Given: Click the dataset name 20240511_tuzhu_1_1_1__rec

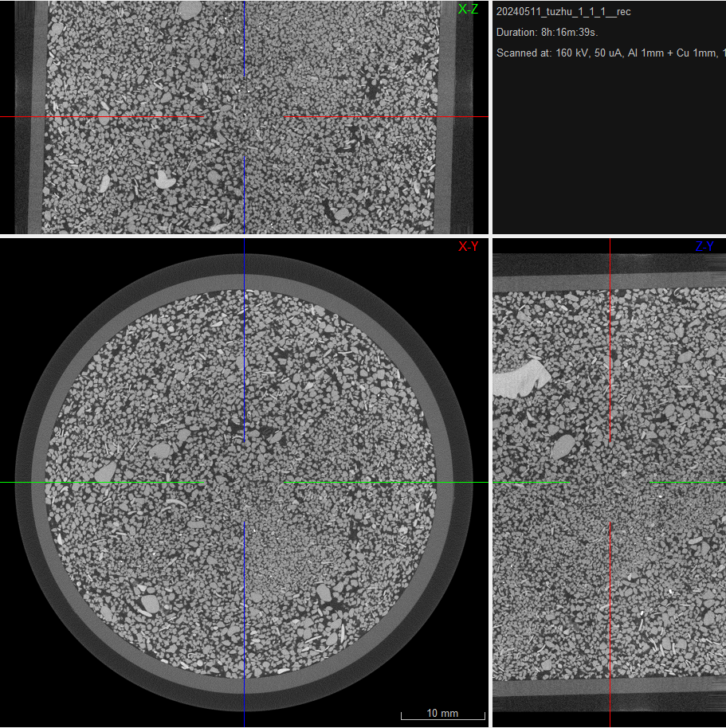Looking at the screenshot, I should [563, 12].
